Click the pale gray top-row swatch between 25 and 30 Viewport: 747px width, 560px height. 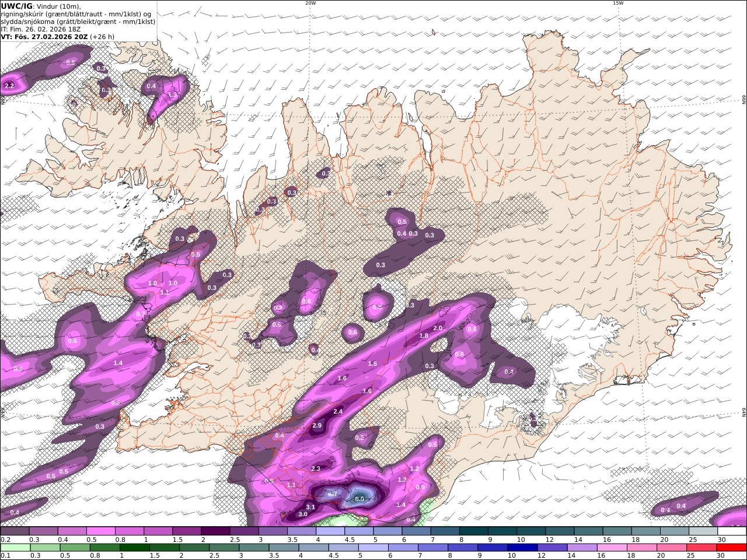point(703,531)
